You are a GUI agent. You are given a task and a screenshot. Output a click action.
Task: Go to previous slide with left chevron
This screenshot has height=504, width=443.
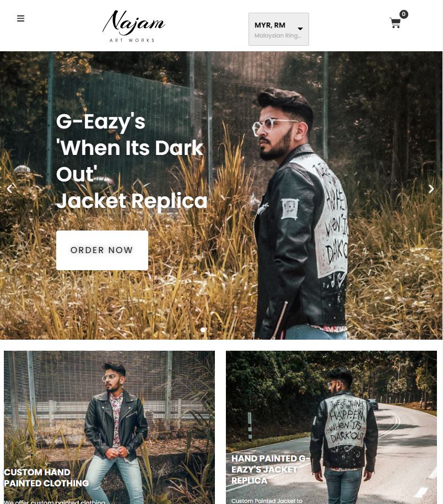[9, 189]
